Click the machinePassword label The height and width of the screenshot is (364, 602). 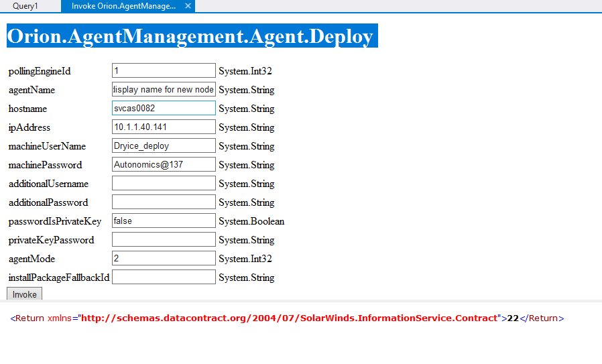(x=46, y=165)
